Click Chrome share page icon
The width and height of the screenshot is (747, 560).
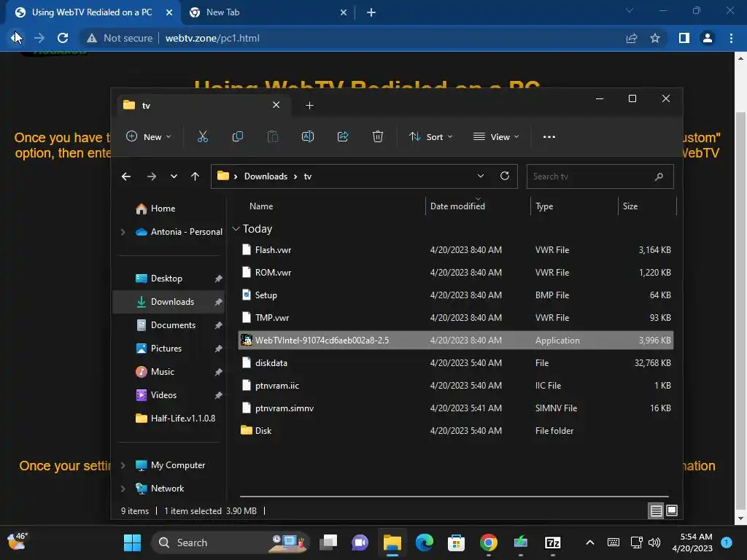click(x=632, y=38)
